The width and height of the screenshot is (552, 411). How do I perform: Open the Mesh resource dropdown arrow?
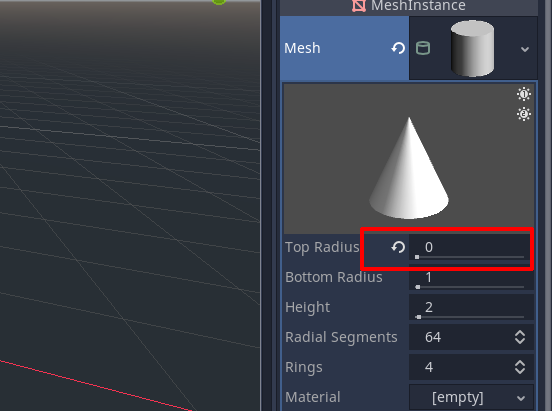pyautogui.click(x=525, y=49)
